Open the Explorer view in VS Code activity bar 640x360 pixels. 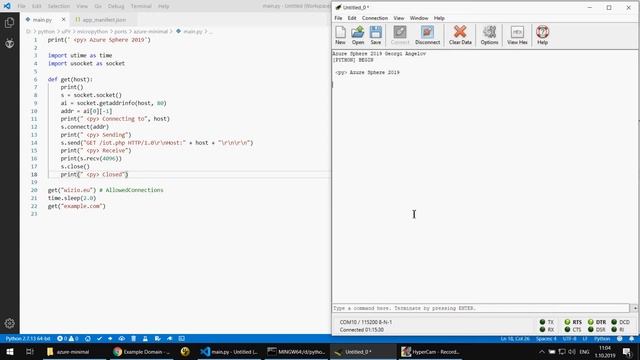[9, 22]
